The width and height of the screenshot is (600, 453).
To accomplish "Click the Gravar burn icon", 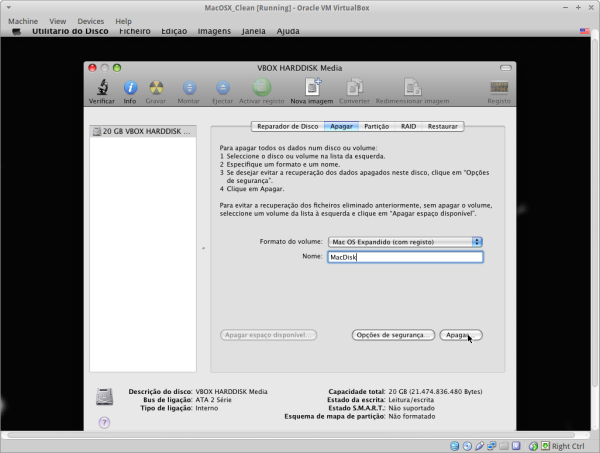I will coord(156,88).
